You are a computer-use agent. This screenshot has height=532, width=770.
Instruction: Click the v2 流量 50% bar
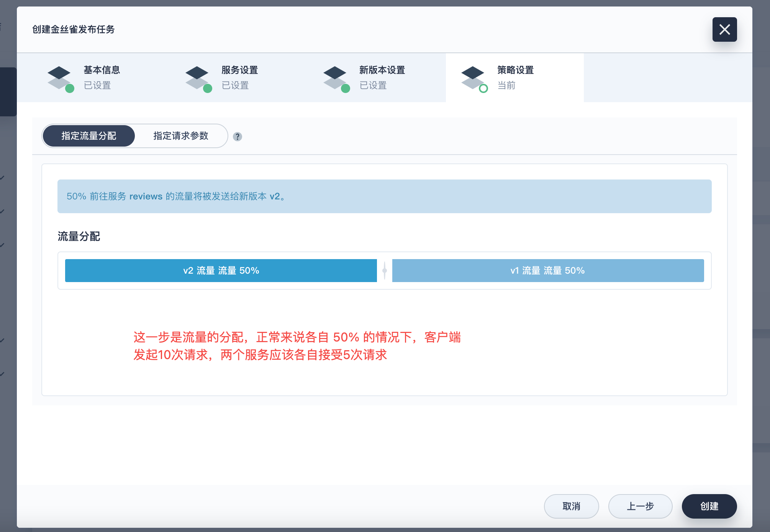tap(221, 271)
